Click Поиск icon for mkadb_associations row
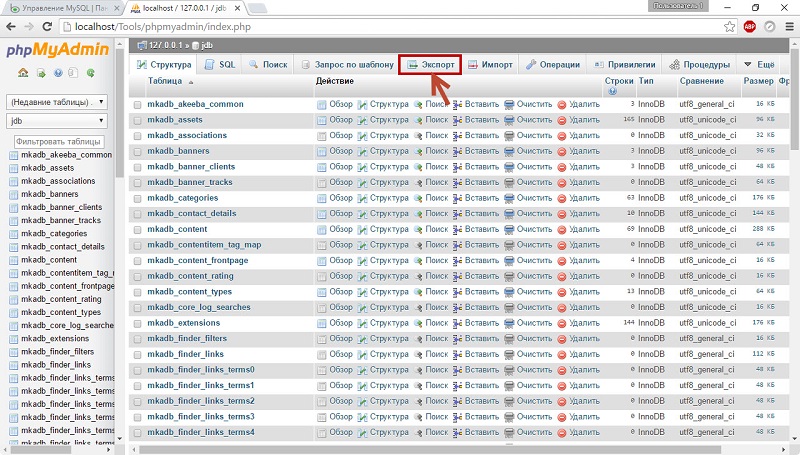Viewport: 800px width, 455px height. (x=418, y=136)
